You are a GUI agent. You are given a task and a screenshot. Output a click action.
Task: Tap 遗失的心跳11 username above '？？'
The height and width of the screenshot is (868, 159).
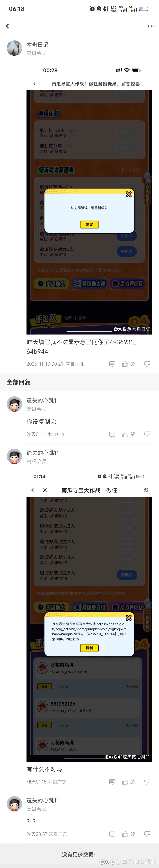[43, 800]
